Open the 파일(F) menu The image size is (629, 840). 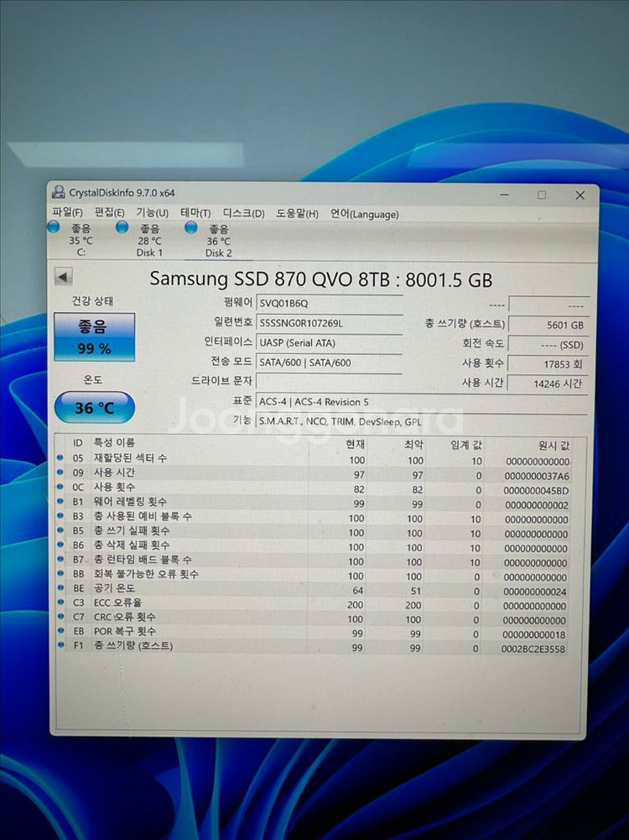coord(67,212)
